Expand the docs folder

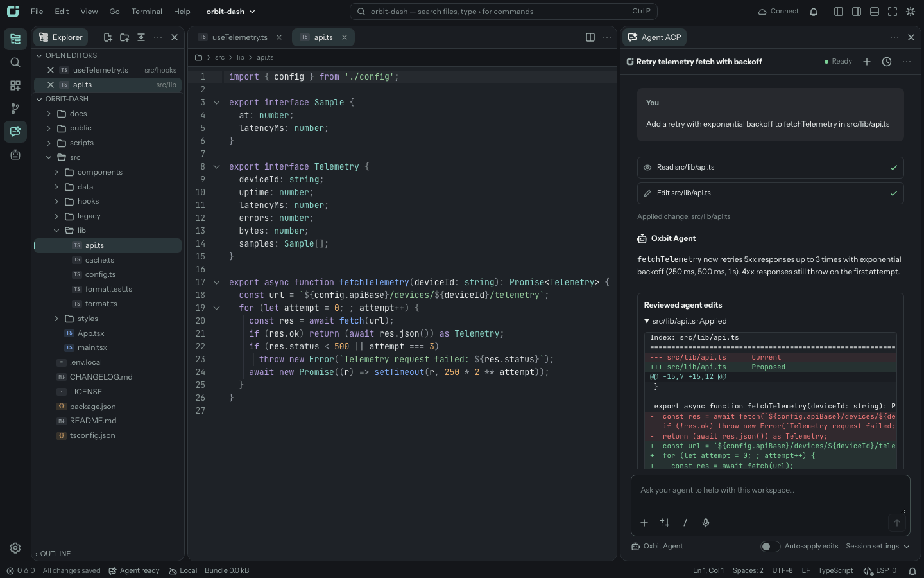coord(108,114)
